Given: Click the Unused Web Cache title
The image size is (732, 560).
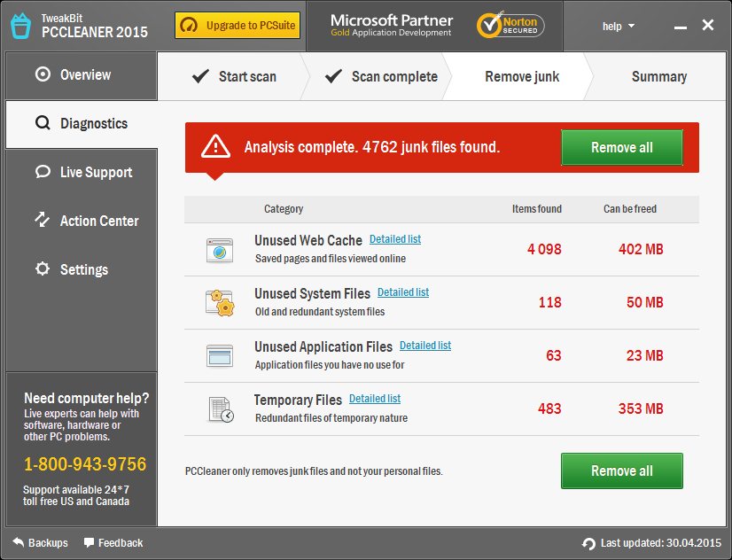Looking at the screenshot, I should coord(308,240).
